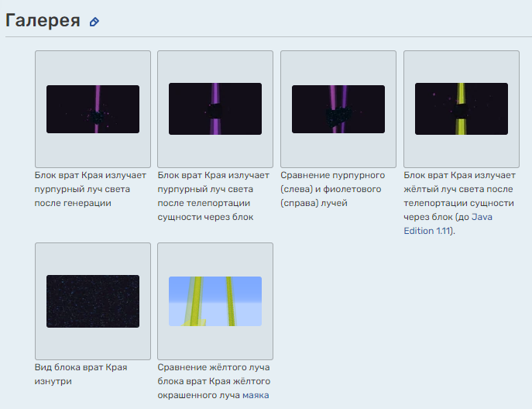The image size is (532, 409).
Task: Open thumbnail comparing magenta and violet beams
Action: (338, 109)
